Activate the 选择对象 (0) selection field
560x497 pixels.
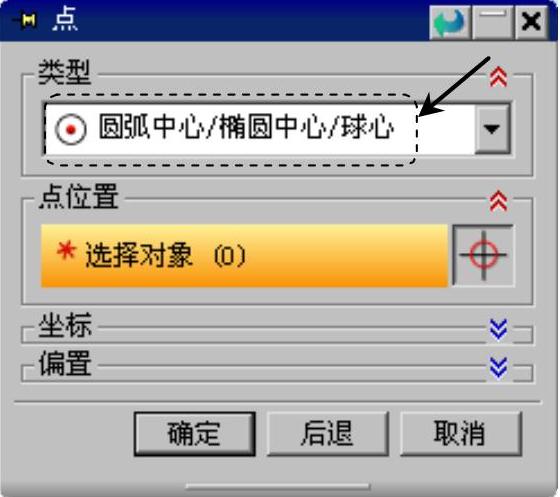point(244,255)
